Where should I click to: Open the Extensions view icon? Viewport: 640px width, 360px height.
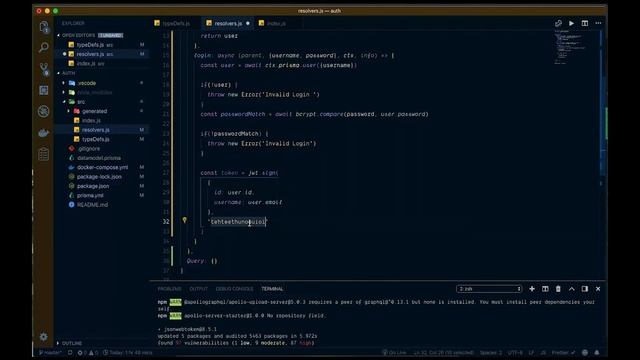pyautogui.click(x=44, y=90)
